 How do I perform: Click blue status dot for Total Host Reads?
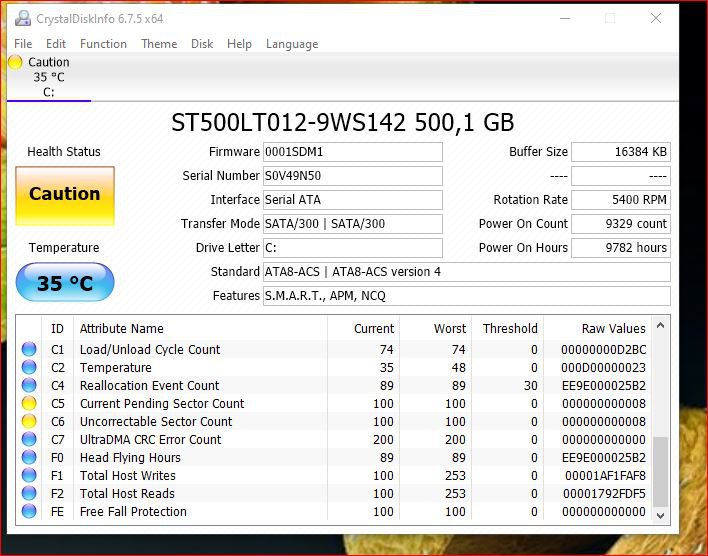(x=29, y=493)
